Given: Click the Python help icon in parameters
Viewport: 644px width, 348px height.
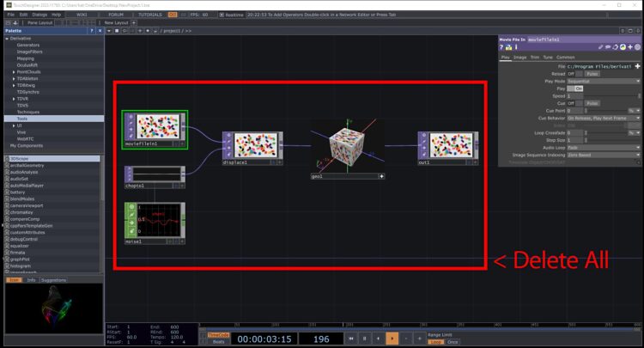Looking at the screenshot, I should tap(509, 47).
